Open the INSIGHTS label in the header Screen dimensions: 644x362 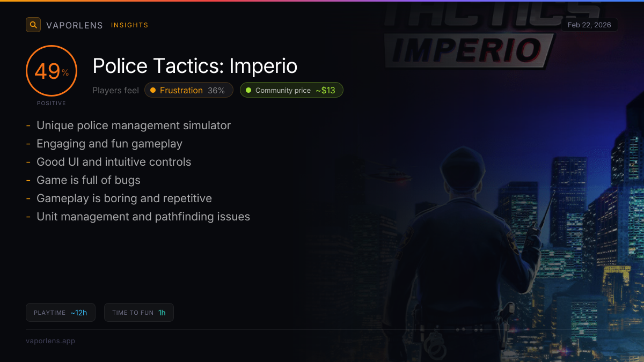click(x=130, y=25)
